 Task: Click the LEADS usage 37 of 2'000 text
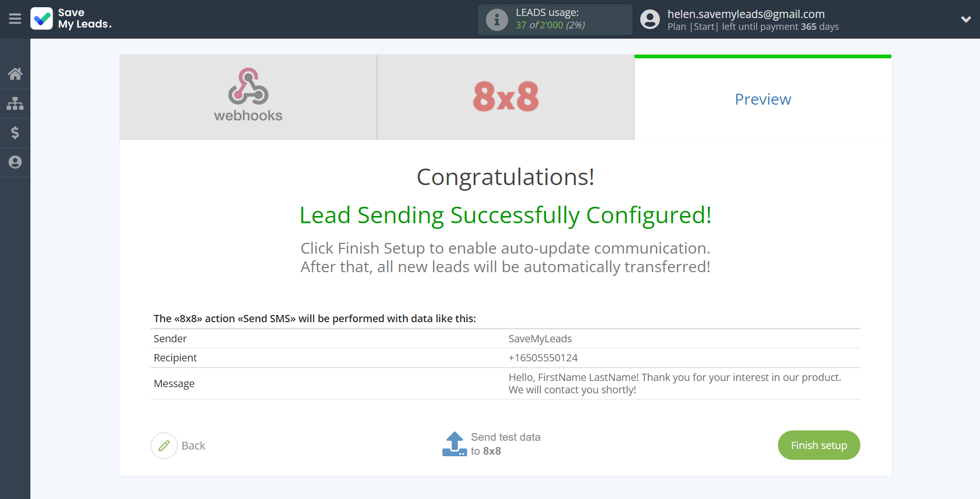[x=550, y=25]
